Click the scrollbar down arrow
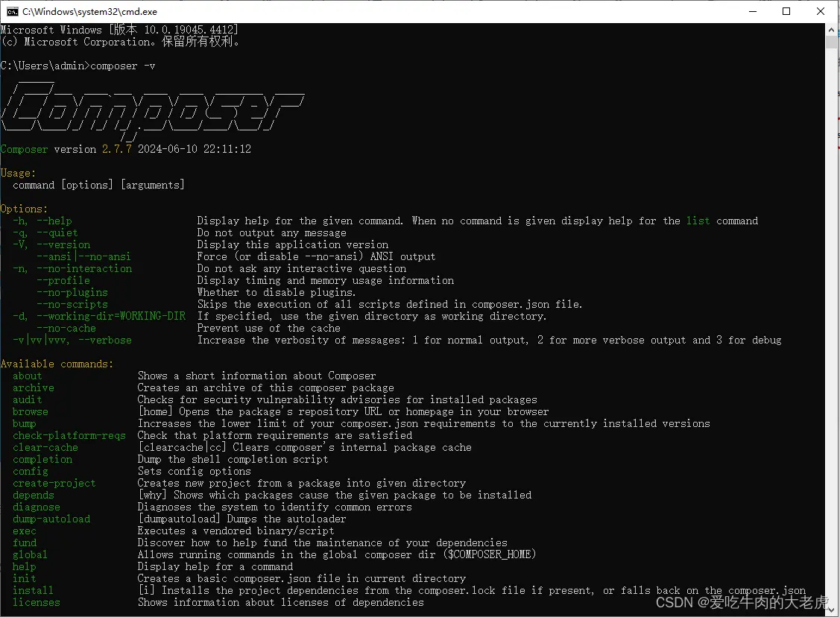This screenshot has height=617, width=840. (832, 609)
